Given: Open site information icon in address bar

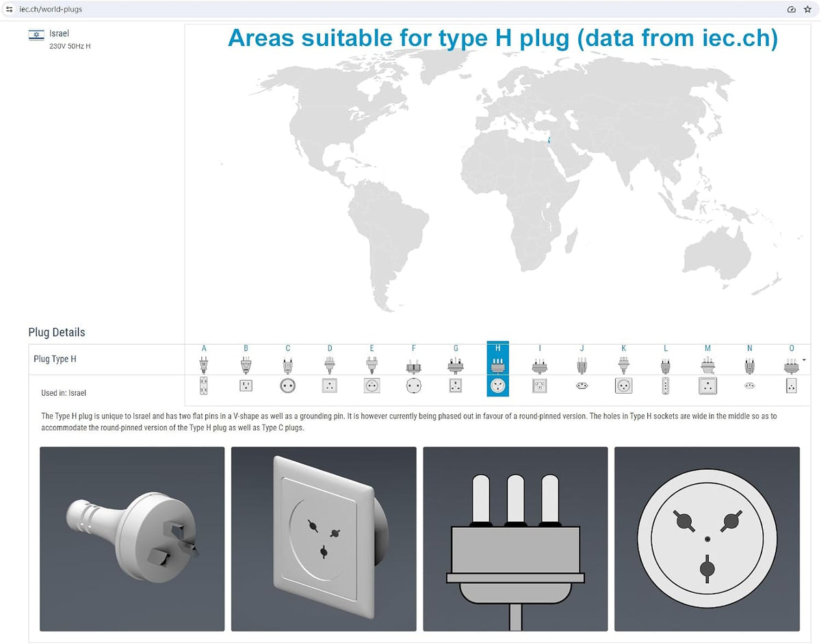Looking at the screenshot, I should coord(9,10).
